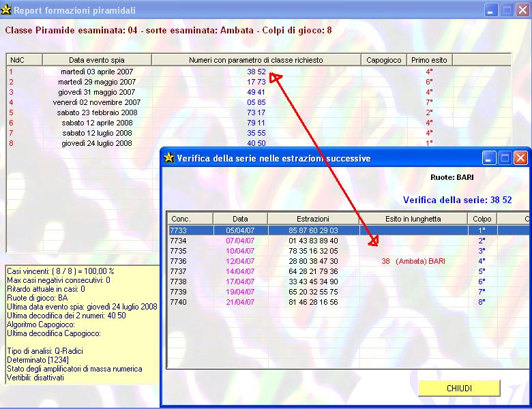Viewport: 532px width, 409px height.
Task: Click numbers 38 52 in report table
Action: point(256,72)
